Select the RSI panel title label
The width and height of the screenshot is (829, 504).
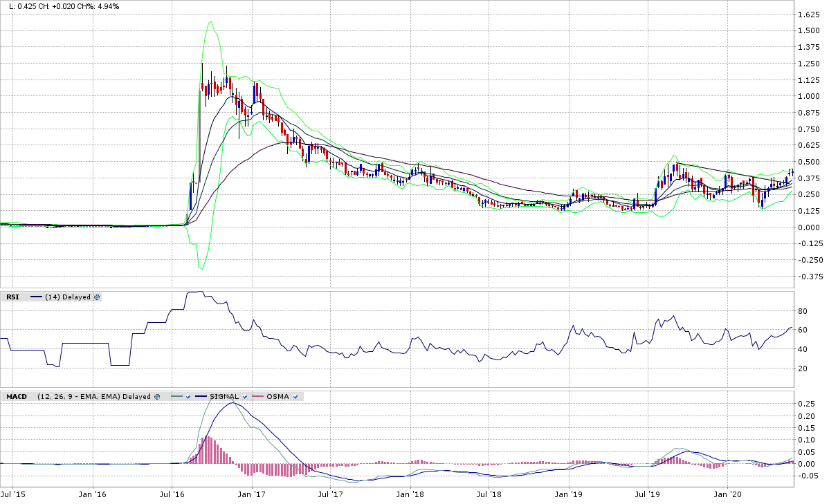12,297
